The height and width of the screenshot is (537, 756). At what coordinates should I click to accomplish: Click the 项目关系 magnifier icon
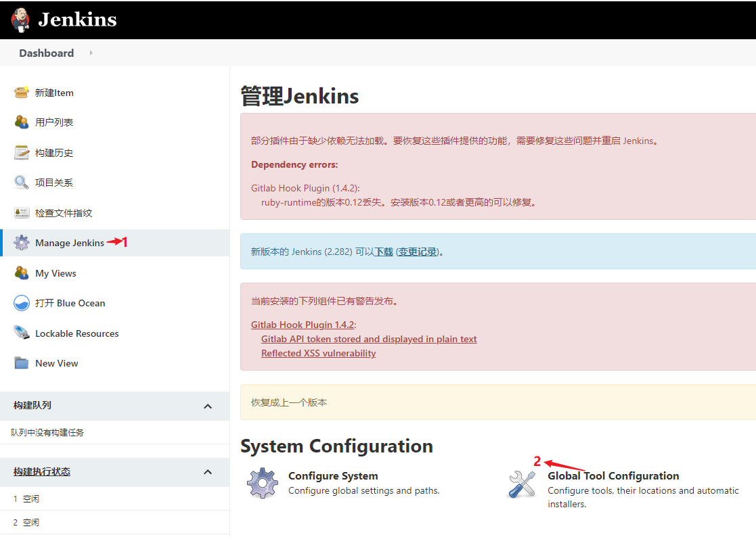(x=21, y=182)
